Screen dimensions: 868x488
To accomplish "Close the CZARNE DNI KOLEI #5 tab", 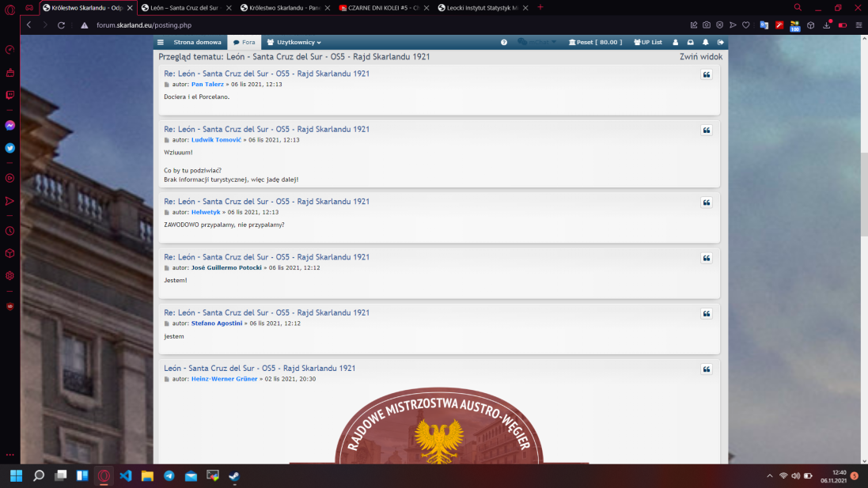I will click(x=426, y=8).
